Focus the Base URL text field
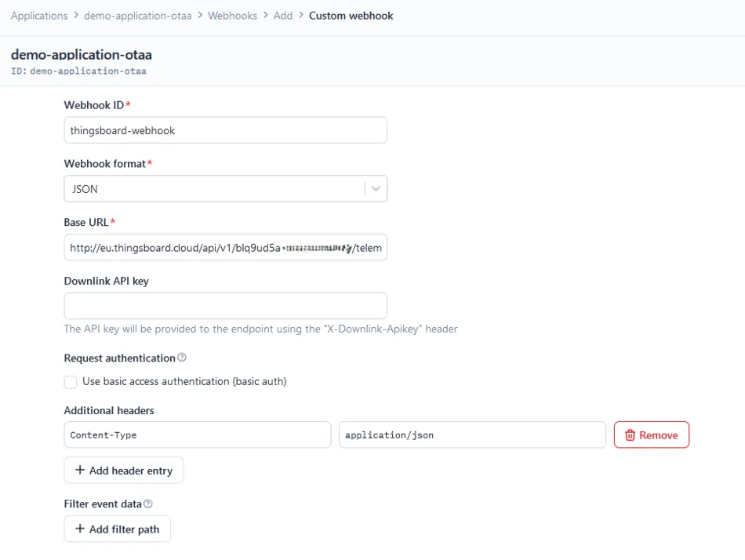The image size is (745, 560). point(225,248)
